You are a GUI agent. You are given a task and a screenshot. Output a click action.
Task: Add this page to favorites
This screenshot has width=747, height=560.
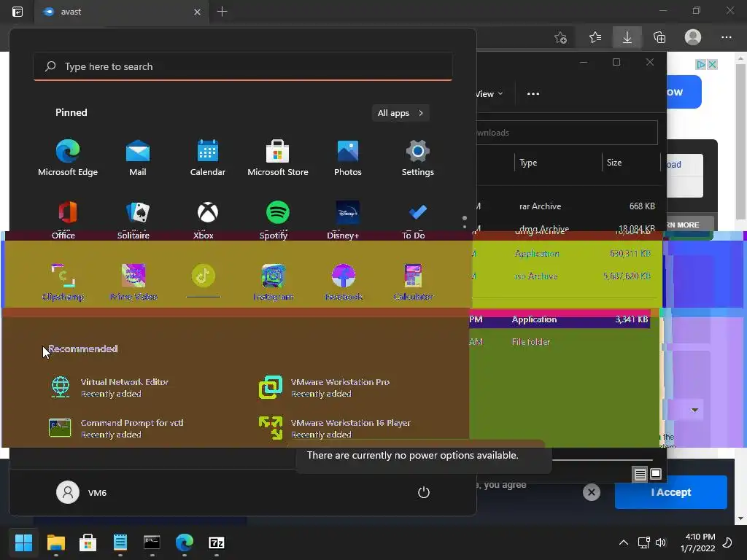tap(561, 37)
